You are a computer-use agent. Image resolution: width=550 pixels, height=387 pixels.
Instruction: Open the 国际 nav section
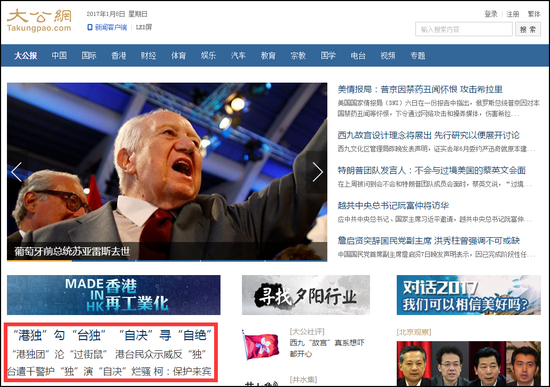(x=89, y=55)
